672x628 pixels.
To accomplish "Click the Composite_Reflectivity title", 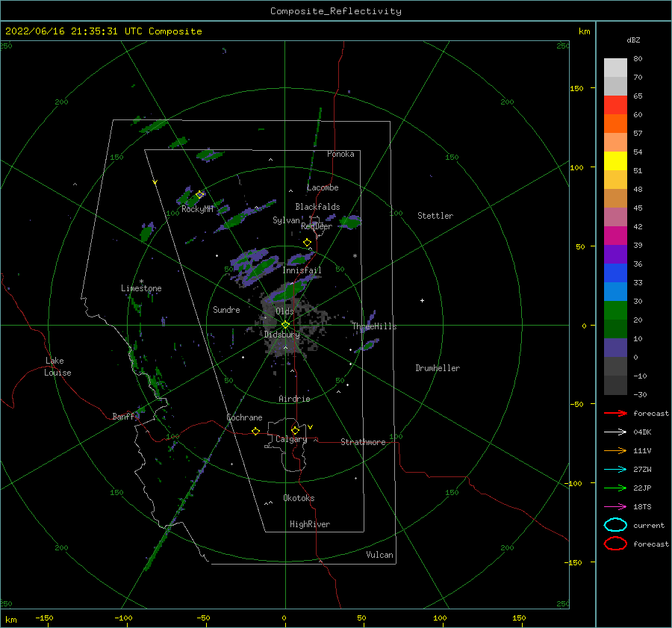I will tap(336, 11).
